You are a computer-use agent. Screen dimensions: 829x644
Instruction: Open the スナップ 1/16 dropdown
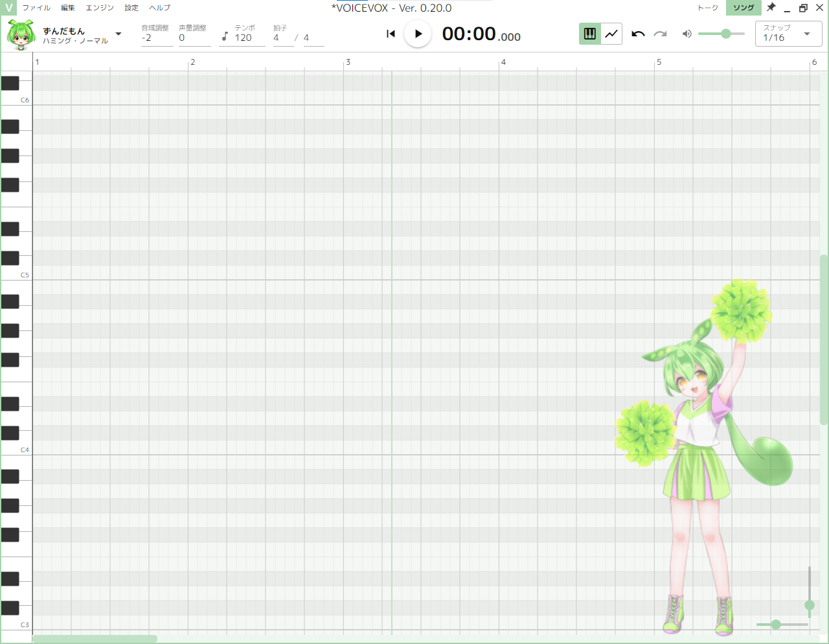[788, 34]
